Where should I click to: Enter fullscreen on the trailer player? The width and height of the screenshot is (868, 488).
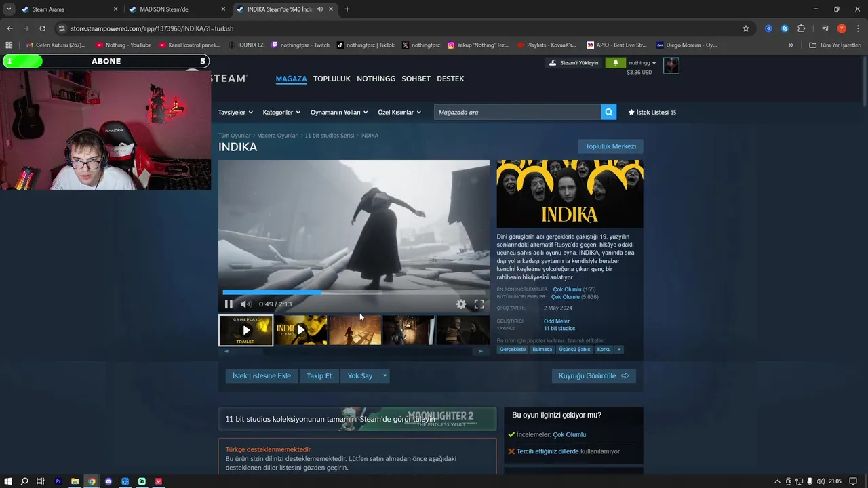coord(479,304)
